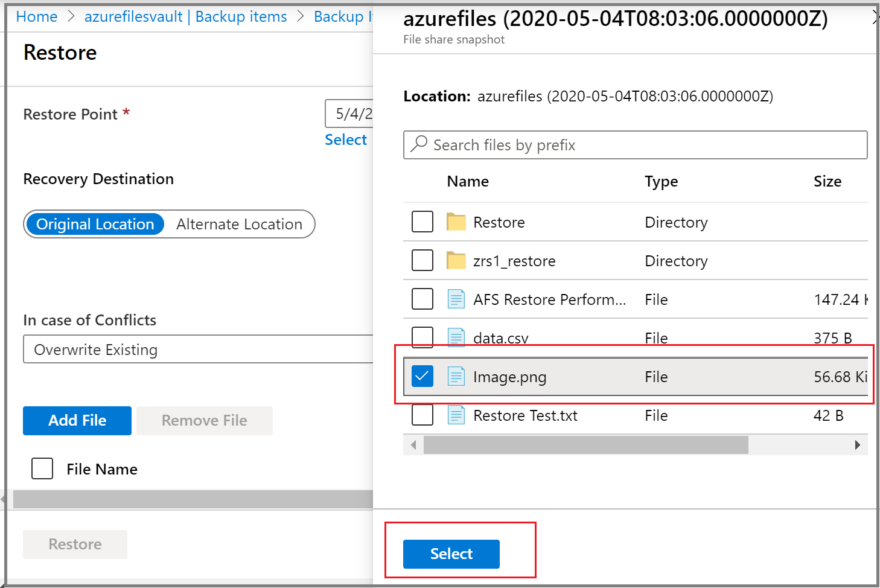Navigate to Home breadcrumb
This screenshot has height=588, width=880.
pos(36,16)
